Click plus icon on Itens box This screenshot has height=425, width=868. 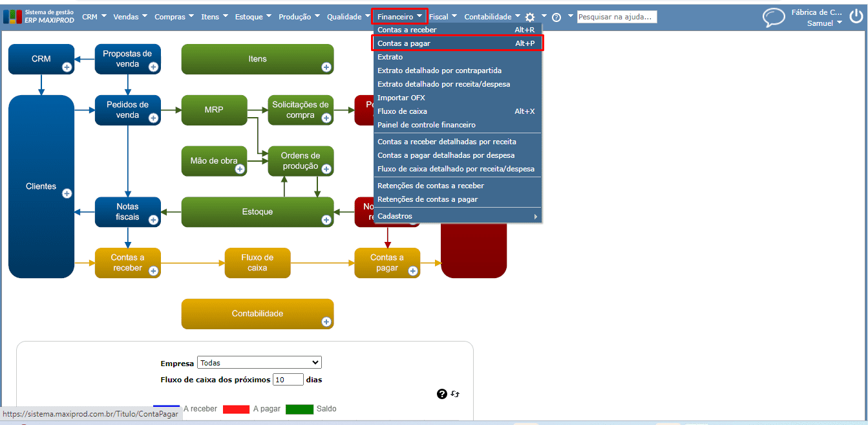(326, 67)
